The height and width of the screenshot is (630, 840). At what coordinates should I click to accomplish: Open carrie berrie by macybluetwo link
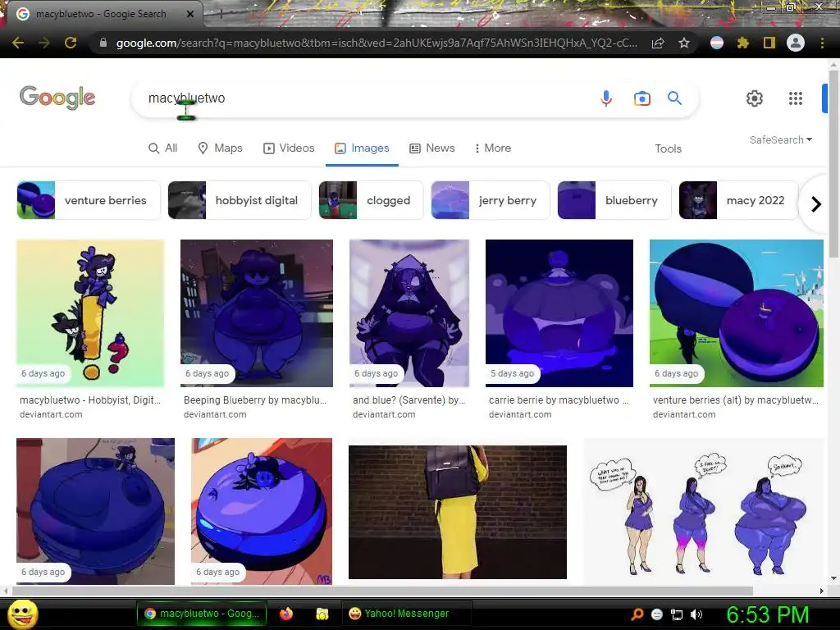coord(558,400)
